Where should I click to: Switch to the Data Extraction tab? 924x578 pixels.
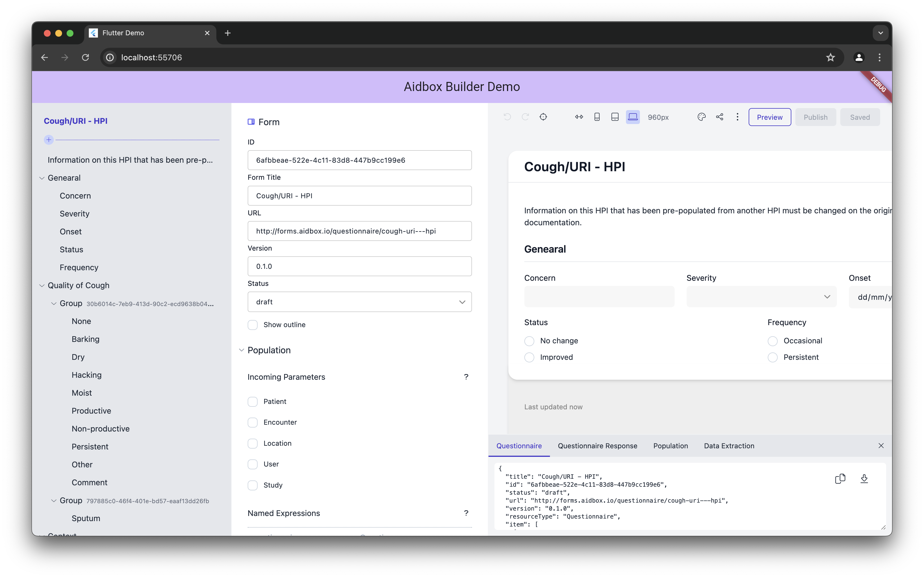pyautogui.click(x=729, y=445)
